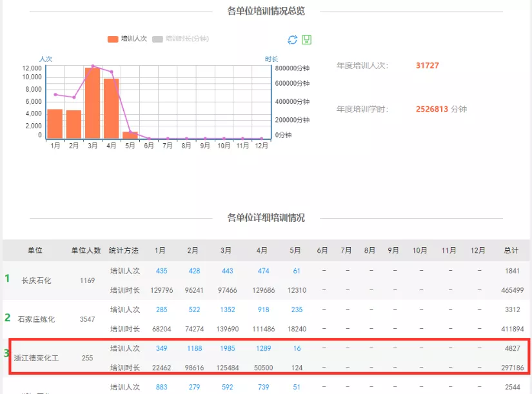
Task: Click the annual training count 31727
Action: point(428,66)
